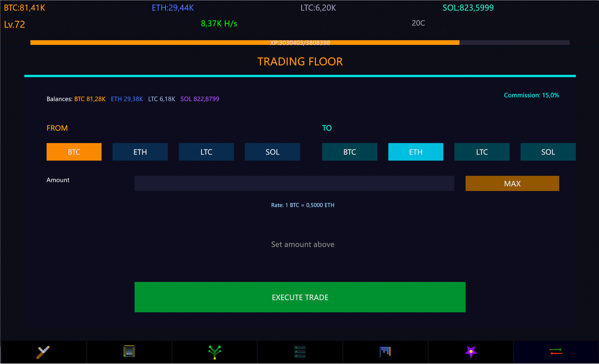Pick SOL as the TO currency
This screenshot has width=599, height=364.
click(548, 152)
